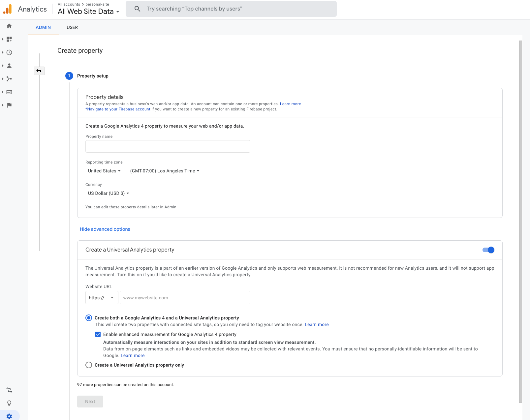Click Learn more in Property details
This screenshot has width=530, height=420.
pos(291,104)
